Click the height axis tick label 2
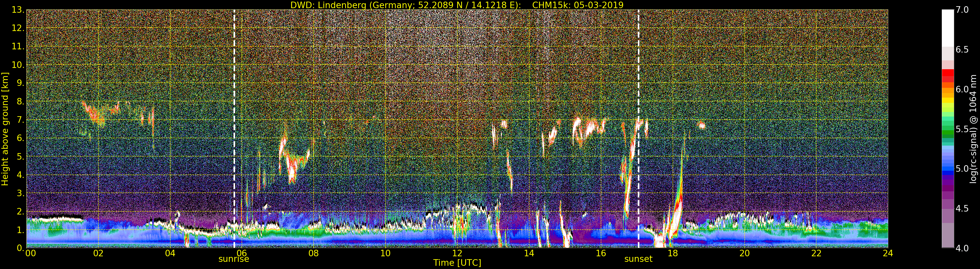The height and width of the screenshot is (269, 980). coord(20,211)
